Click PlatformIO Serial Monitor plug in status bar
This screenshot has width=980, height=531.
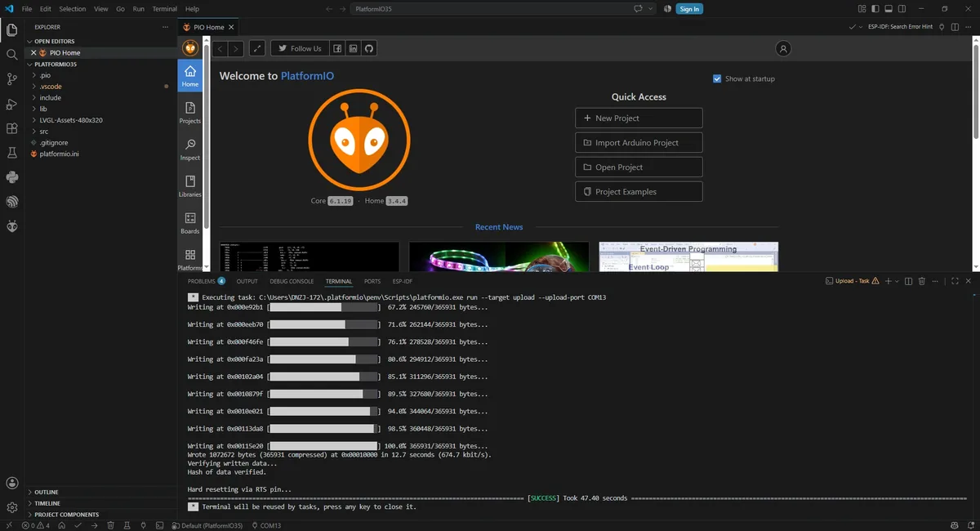[143, 525]
